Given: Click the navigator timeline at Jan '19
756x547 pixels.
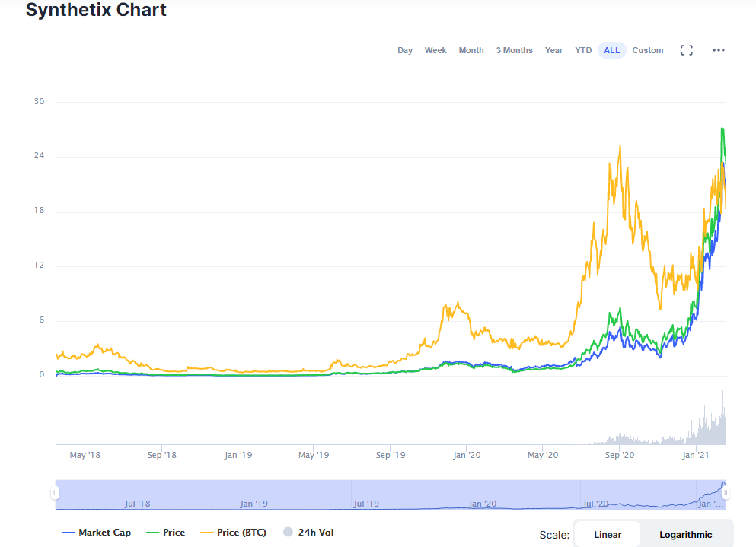Looking at the screenshot, I should coord(254,502).
